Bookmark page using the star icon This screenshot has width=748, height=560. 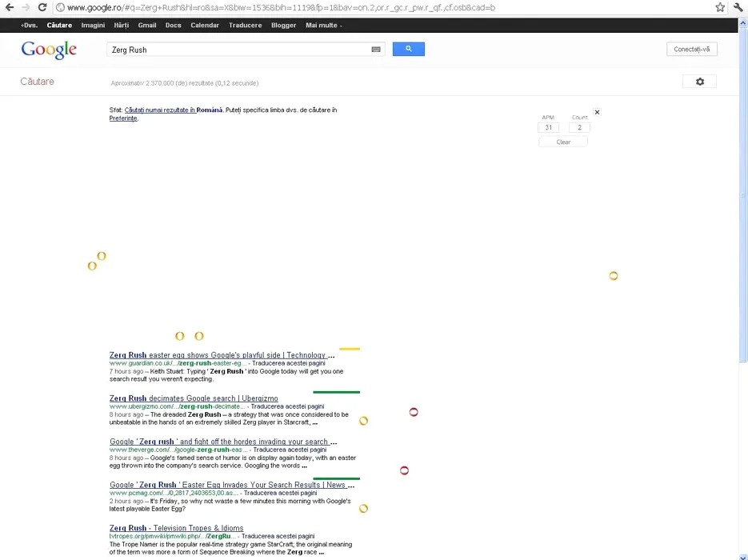720,7
